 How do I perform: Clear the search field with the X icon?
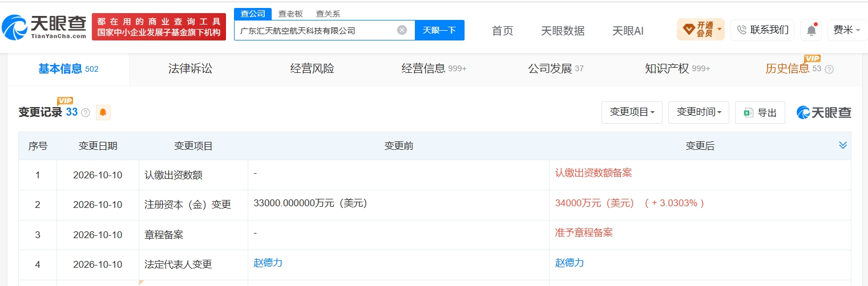pos(402,30)
